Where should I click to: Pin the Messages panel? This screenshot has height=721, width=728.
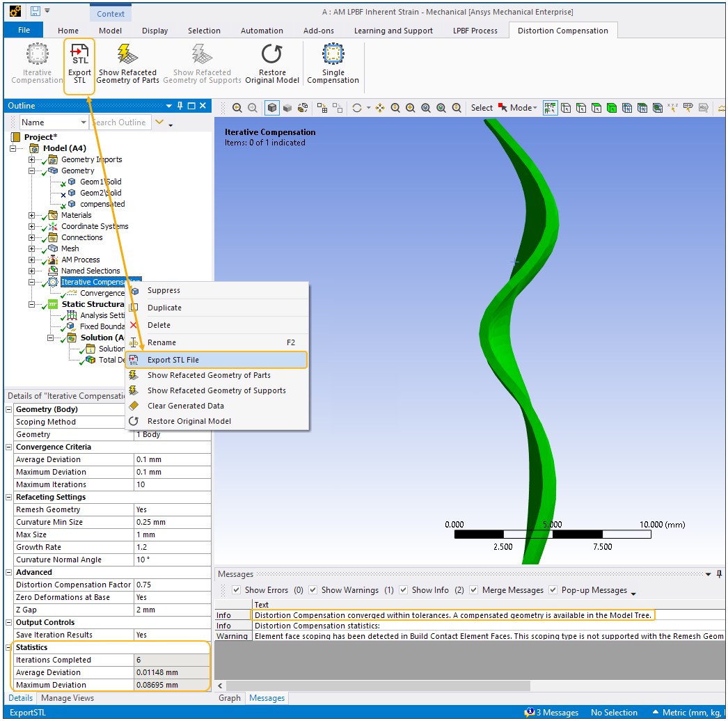click(719, 574)
